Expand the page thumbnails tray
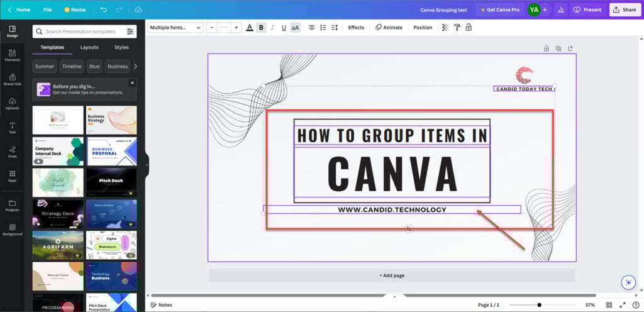 click(394, 297)
